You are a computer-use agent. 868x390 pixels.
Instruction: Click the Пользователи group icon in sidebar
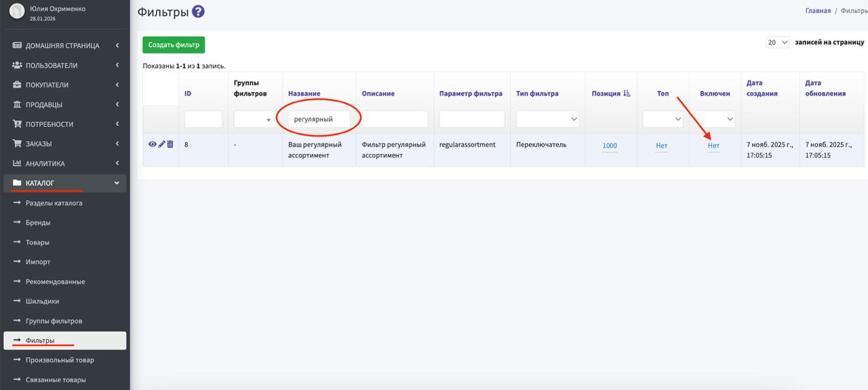(17, 65)
